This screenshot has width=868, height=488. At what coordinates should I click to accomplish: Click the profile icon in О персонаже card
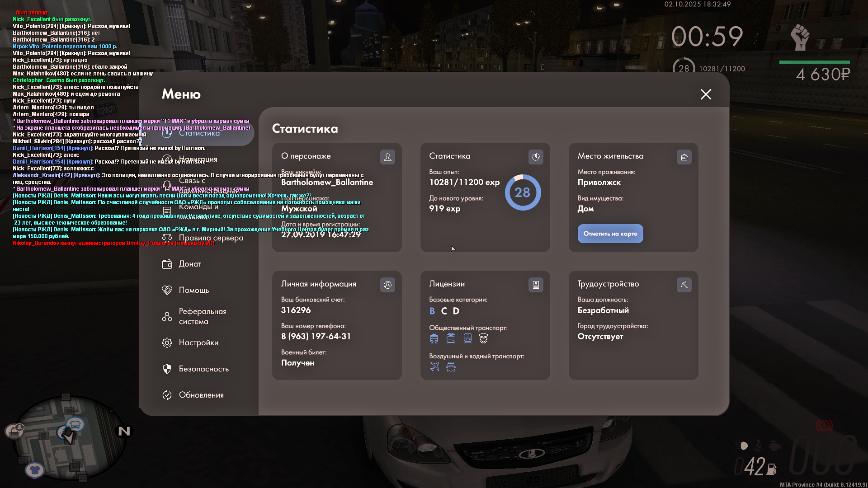tap(387, 157)
